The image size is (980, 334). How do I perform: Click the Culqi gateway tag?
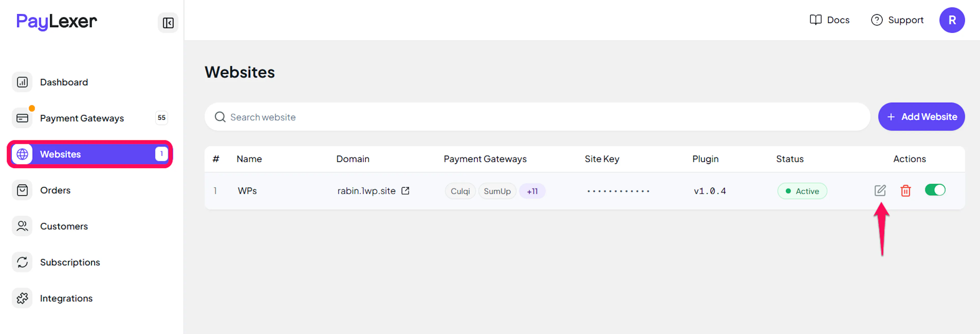460,191
